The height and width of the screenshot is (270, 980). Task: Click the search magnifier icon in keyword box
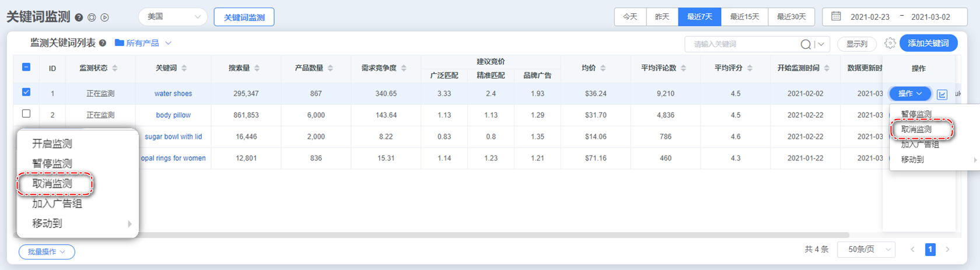806,44
